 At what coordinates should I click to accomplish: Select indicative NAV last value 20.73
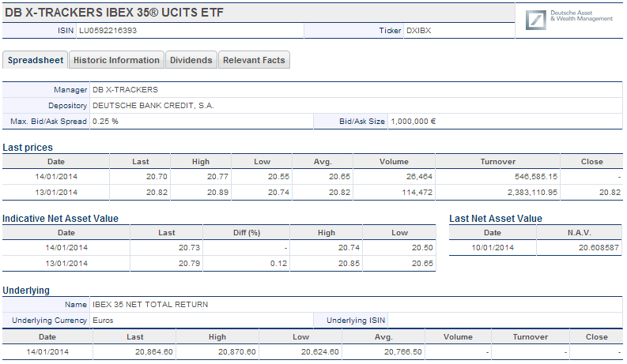point(189,247)
